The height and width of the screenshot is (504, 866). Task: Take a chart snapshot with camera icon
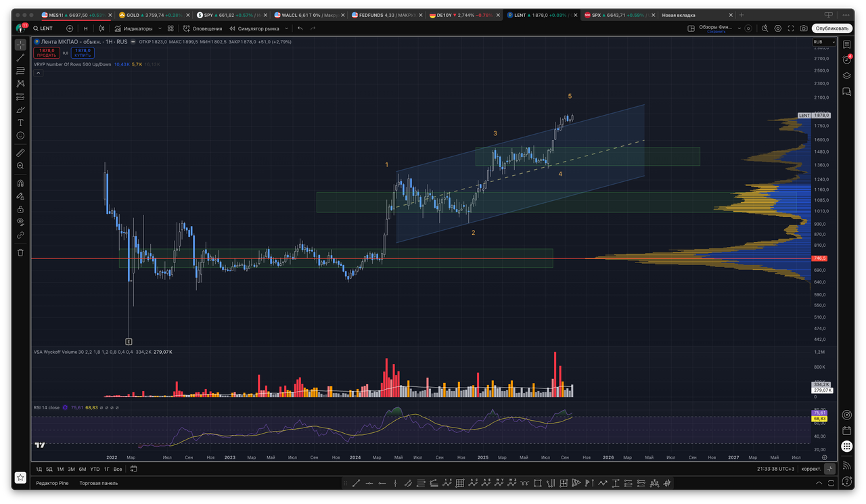click(803, 28)
